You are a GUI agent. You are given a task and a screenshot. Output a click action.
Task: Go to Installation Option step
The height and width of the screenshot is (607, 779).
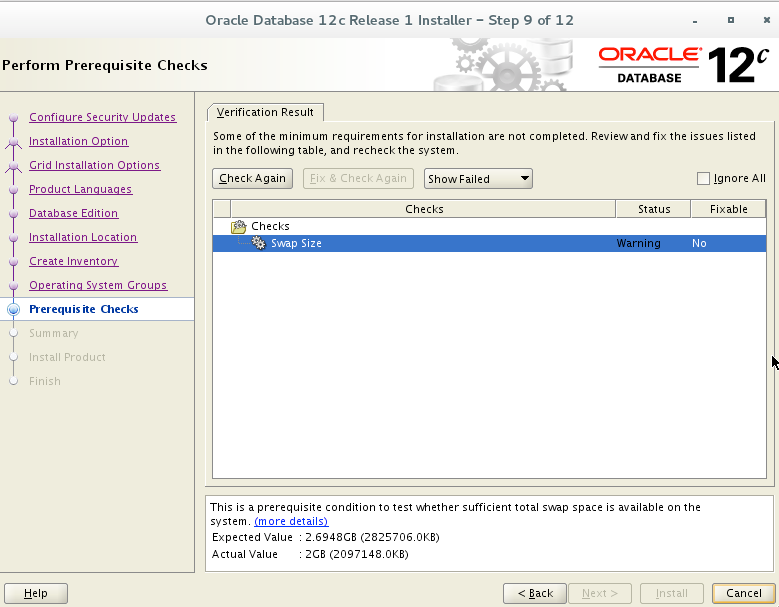78,141
